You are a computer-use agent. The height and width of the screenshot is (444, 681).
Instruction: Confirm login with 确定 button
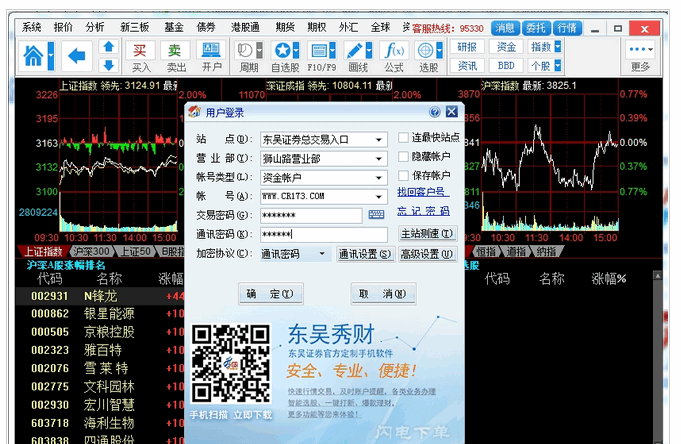click(x=271, y=294)
